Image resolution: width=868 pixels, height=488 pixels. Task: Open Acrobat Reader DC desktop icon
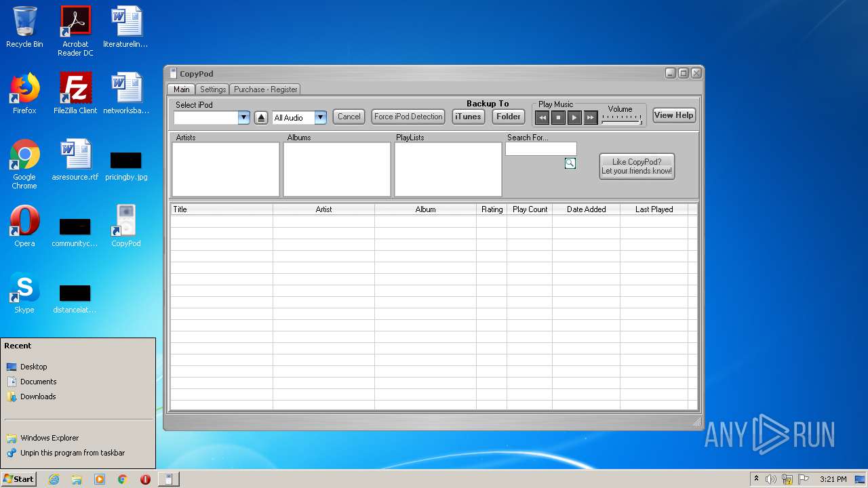coord(75,31)
